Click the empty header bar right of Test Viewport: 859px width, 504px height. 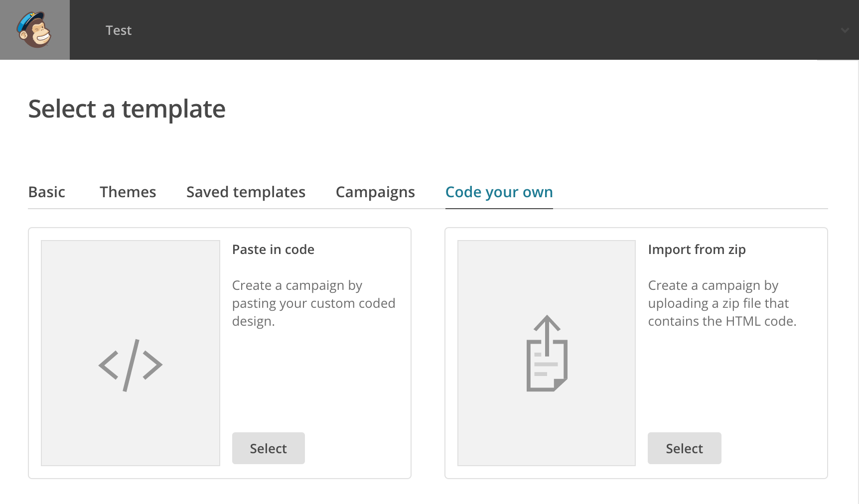[x=448, y=30]
